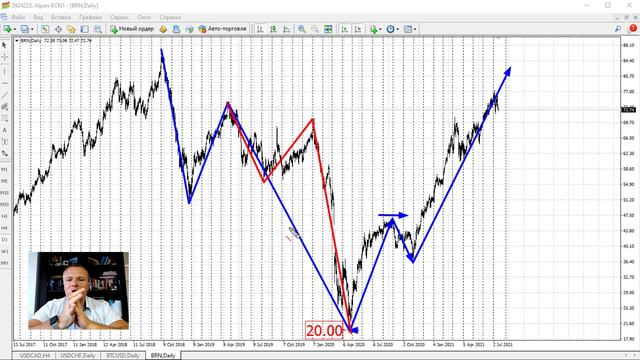640x360 pixels.
Task: Open the indicators list icon
Action: click(373, 29)
